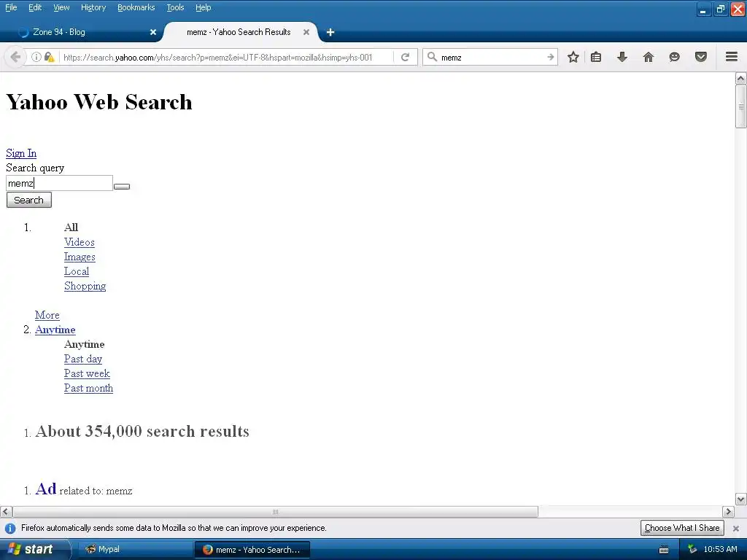Click the vertical scrollbar up arrow
The image size is (747, 560).
741,78
